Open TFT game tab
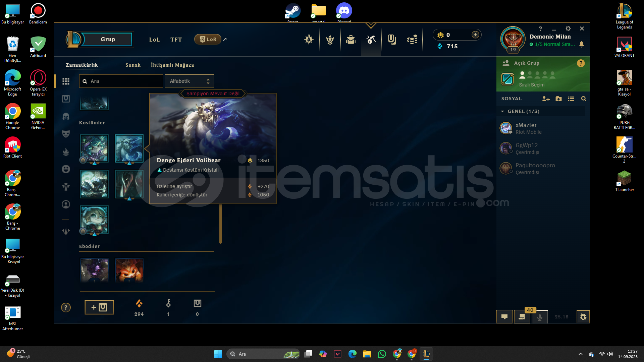The image size is (644, 362). (176, 40)
